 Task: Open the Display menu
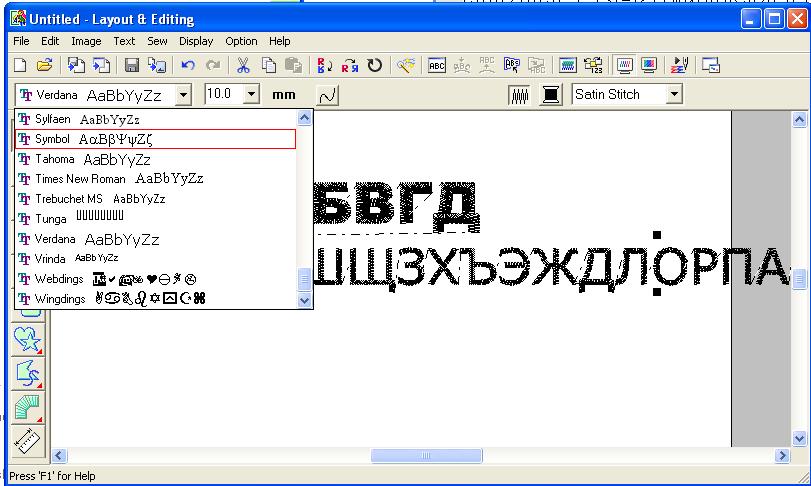pos(196,41)
